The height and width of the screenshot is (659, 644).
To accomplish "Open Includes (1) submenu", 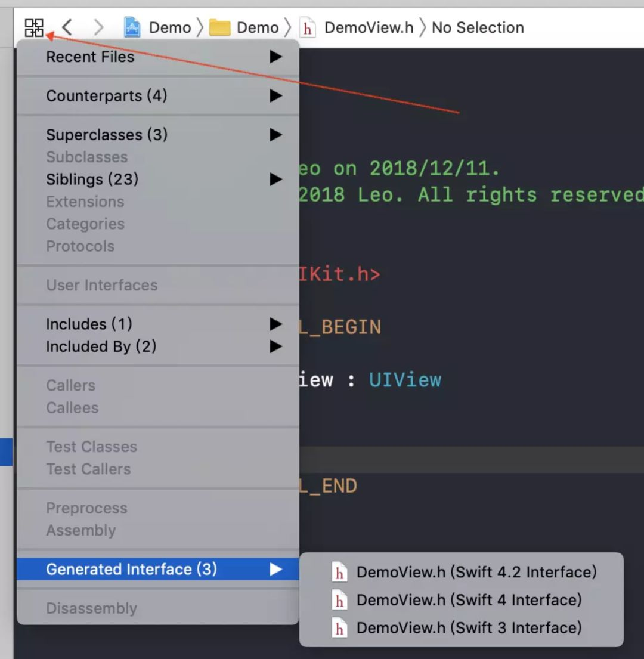I will coord(158,324).
